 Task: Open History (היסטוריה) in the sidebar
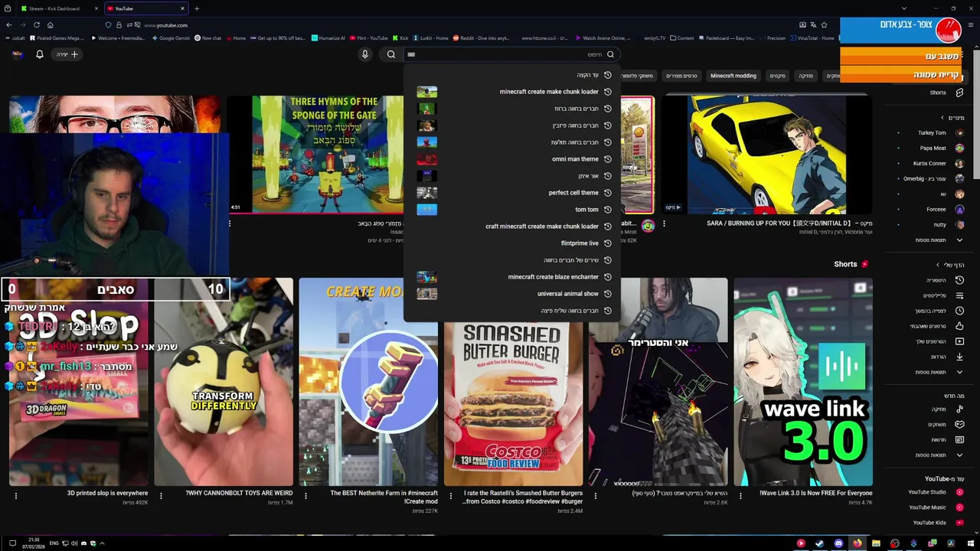tap(943, 280)
